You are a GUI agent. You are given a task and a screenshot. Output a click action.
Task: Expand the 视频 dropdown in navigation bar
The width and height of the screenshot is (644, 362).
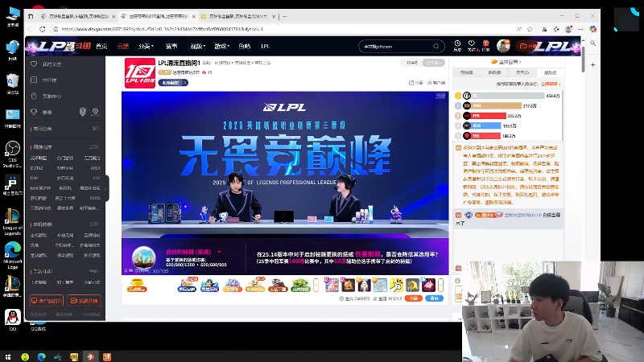(197, 47)
